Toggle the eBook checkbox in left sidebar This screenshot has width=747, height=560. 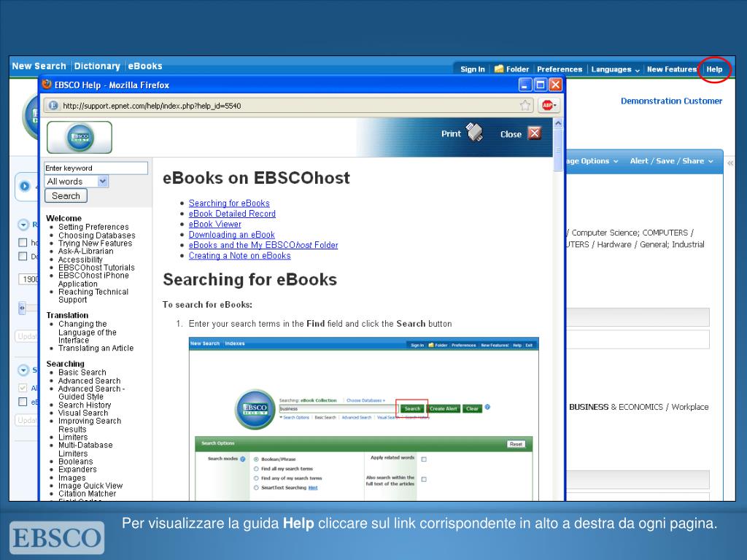23,402
